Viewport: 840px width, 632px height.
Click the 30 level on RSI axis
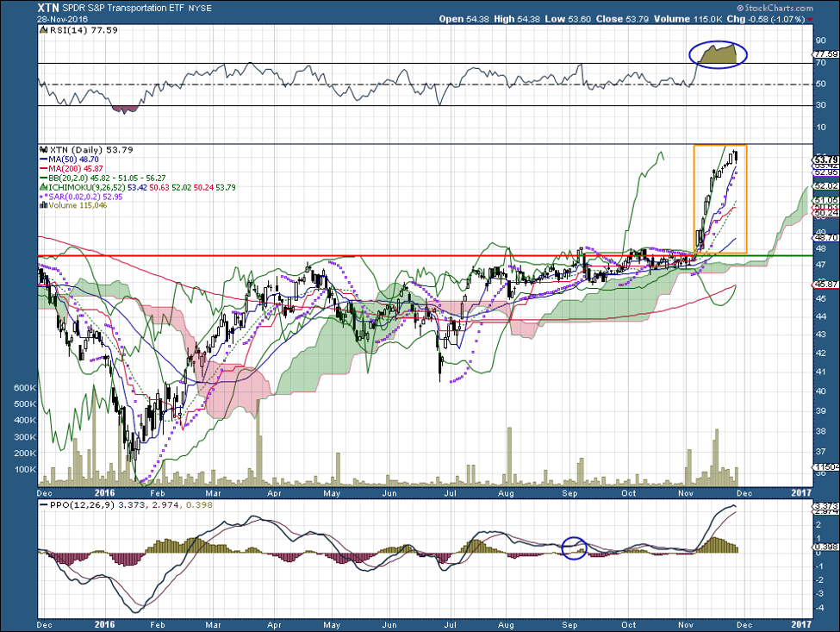(x=820, y=105)
